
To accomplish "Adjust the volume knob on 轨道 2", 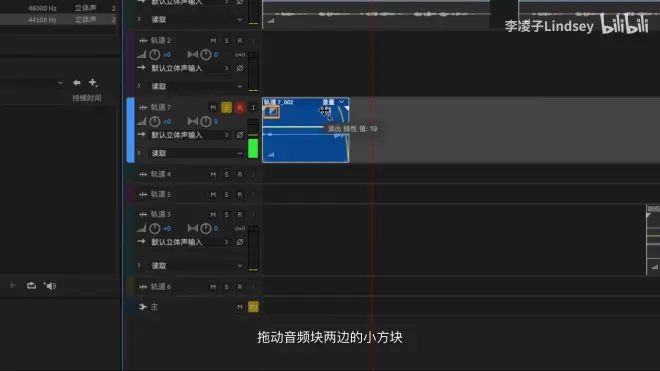I will click(x=154, y=54).
